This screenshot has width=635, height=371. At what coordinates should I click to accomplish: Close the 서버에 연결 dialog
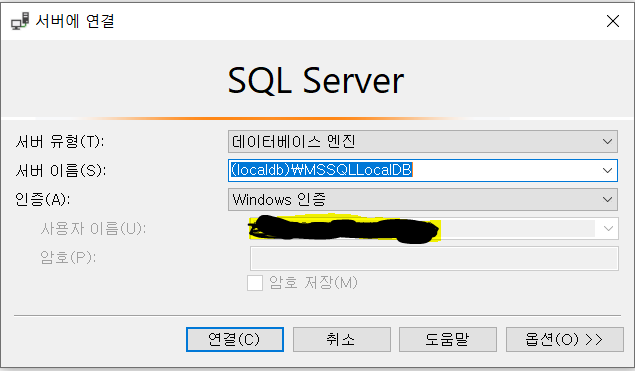(613, 21)
